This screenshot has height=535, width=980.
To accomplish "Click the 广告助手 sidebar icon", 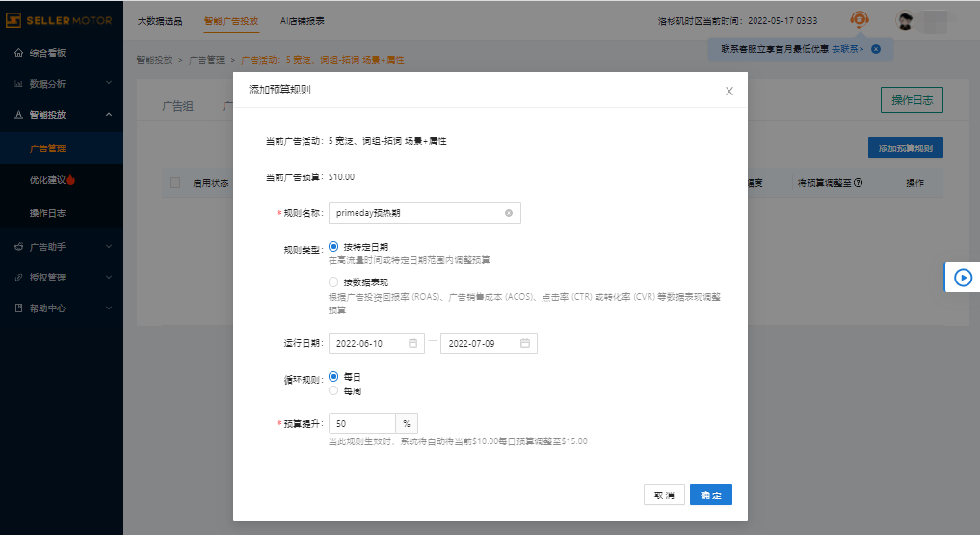I will coord(18,246).
